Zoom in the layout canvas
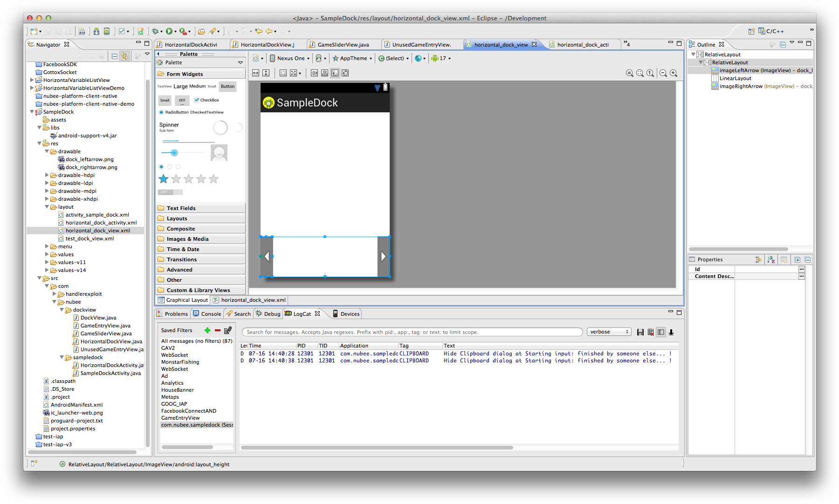This screenshot has height=504, width=839. click(x=674, y=73)
